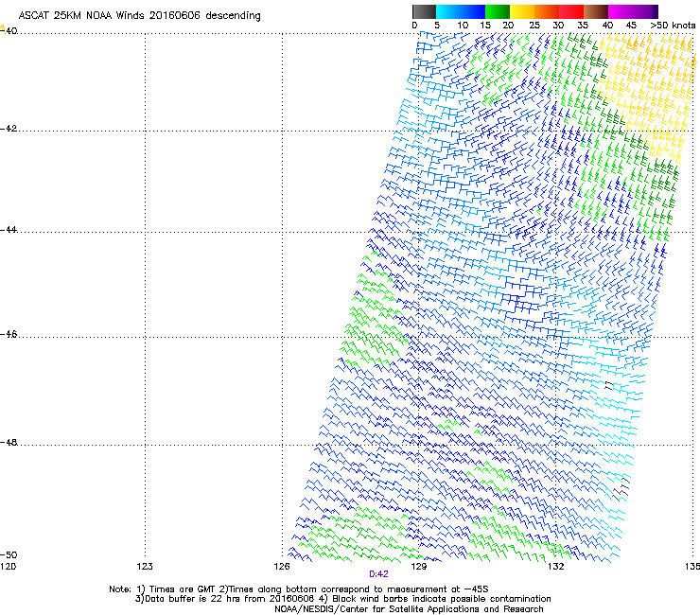This screenshot has width=700, height=615.
Task: Click the longitude label '126'
Action: (282, 567)
